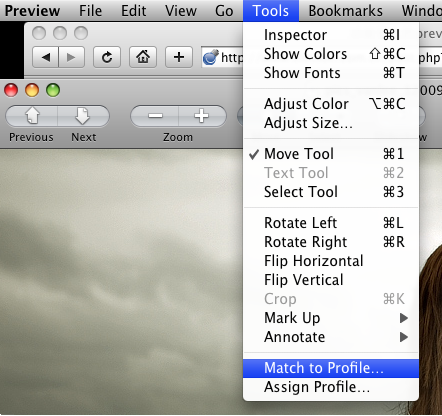The width and height of the screenshot is (442, 416).
Task: Choose Rotate Right menu item
Action: pos(331,242)
